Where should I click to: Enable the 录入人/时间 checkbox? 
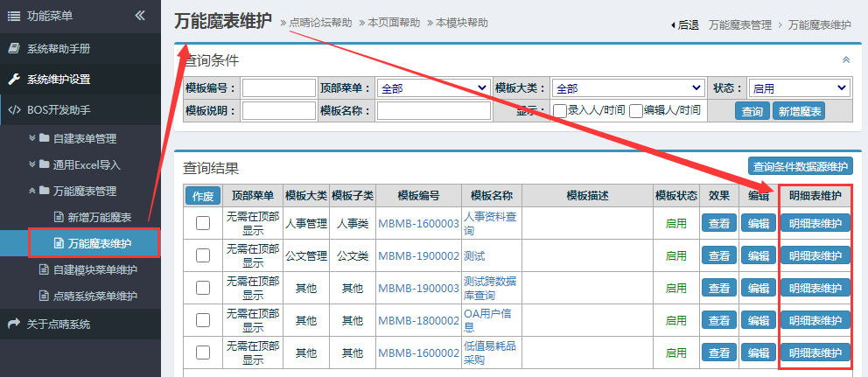[x=560, y=111]
